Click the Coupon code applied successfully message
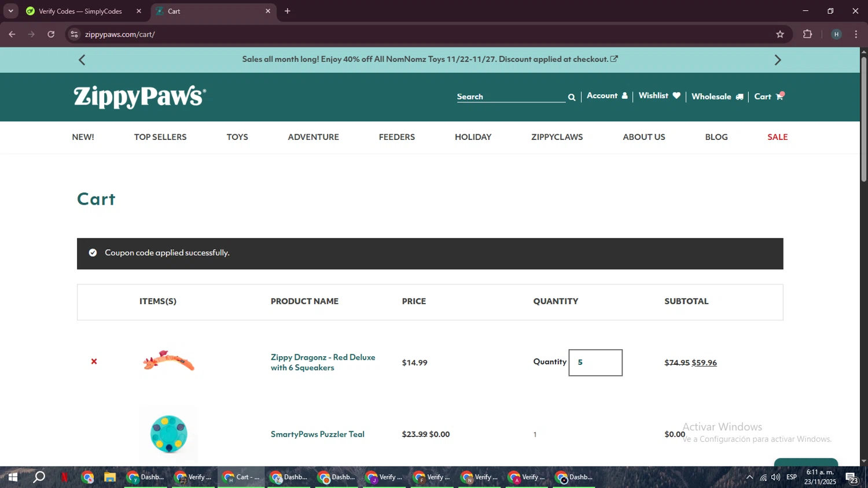 click(167, 253)
